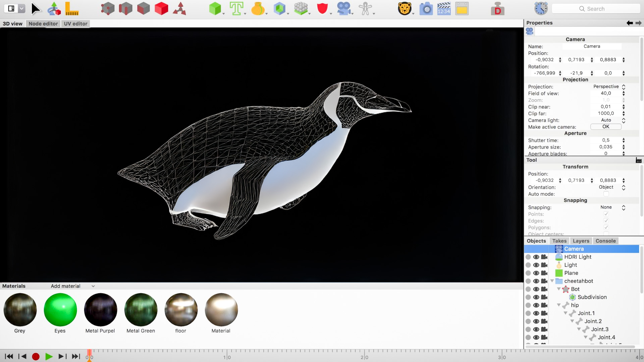Image resolution: width=644 pixels, height=362 pixels.
Task: Toggle Auto mode checkbox in Transform
Action: click(606, 194)
